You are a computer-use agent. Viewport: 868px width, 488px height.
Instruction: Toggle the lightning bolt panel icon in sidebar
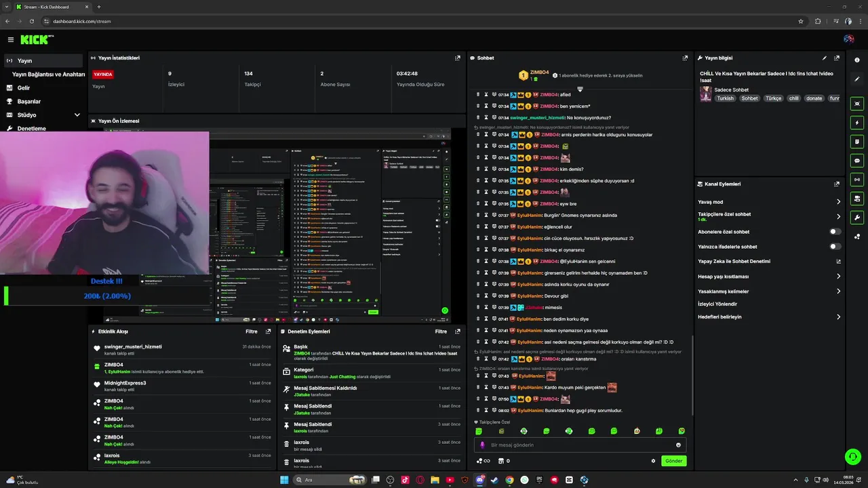[857, 123]
